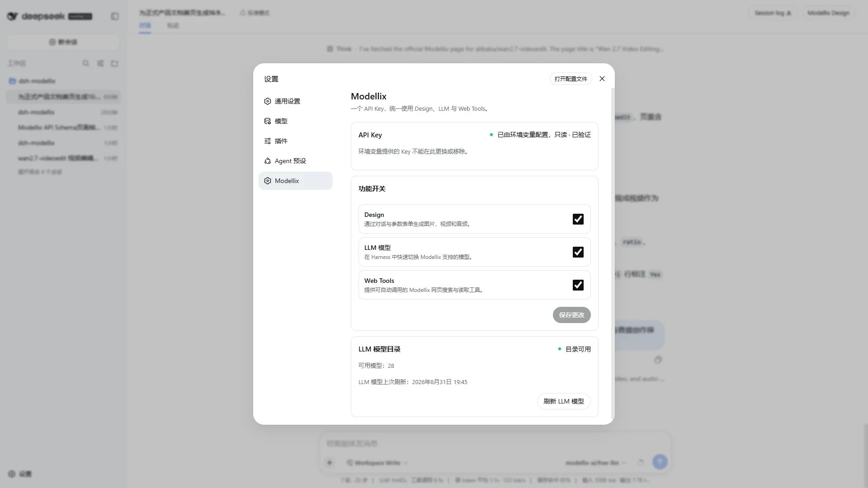Image resolution: width=868 pixels, height=488 pixels.
Task: Click the 可用模型:28 text
Action: (376, 366)
